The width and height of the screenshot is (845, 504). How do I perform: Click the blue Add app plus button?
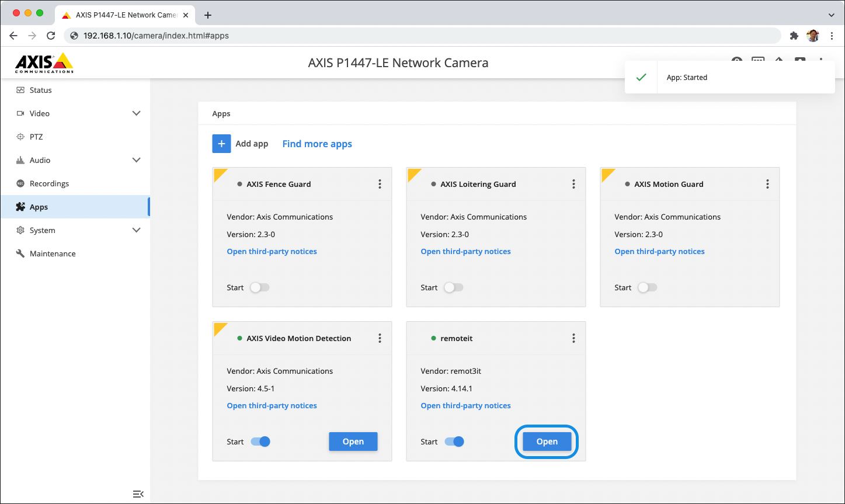(221, 144)
